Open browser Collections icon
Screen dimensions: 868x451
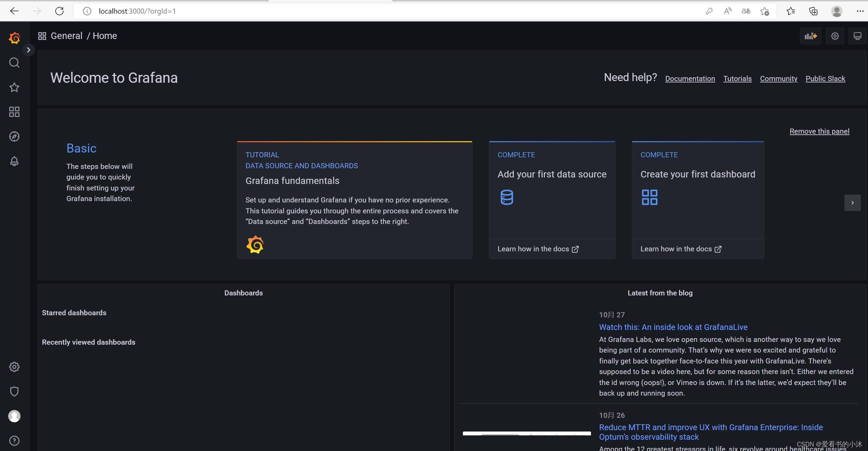point(813,11)
